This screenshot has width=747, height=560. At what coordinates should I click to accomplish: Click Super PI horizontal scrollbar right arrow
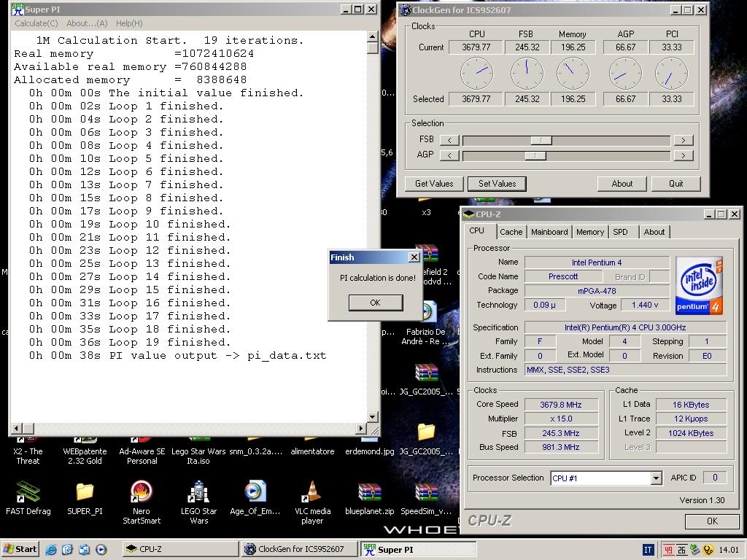tap(361, 429)
